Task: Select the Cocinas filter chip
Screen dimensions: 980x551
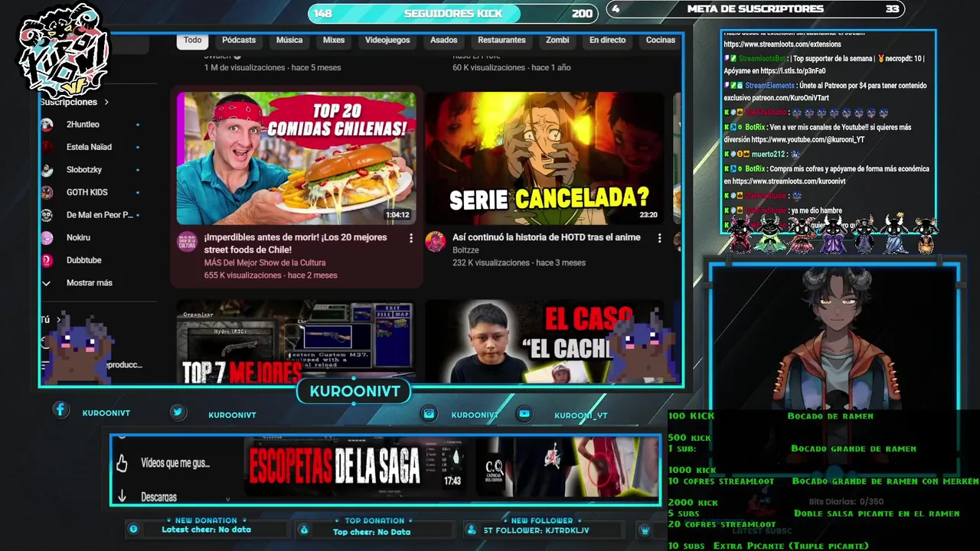Action: click(x=660, y=40)
